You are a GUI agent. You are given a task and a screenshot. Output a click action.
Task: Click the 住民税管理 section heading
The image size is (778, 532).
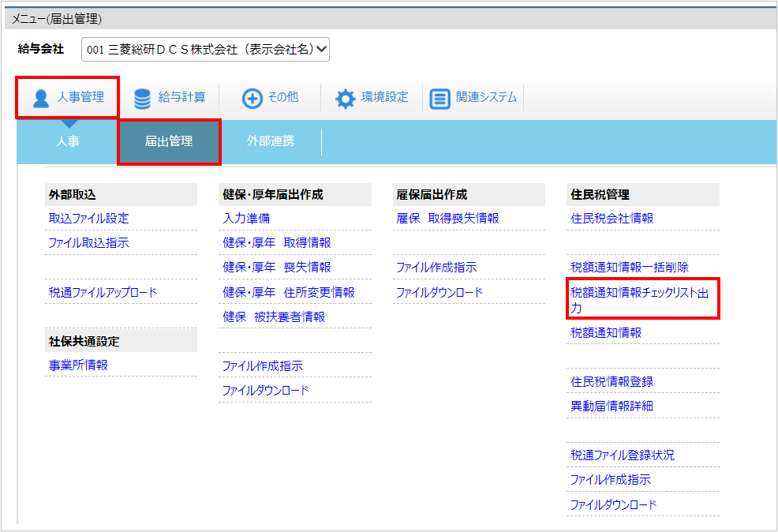click(x=600, y=194)
